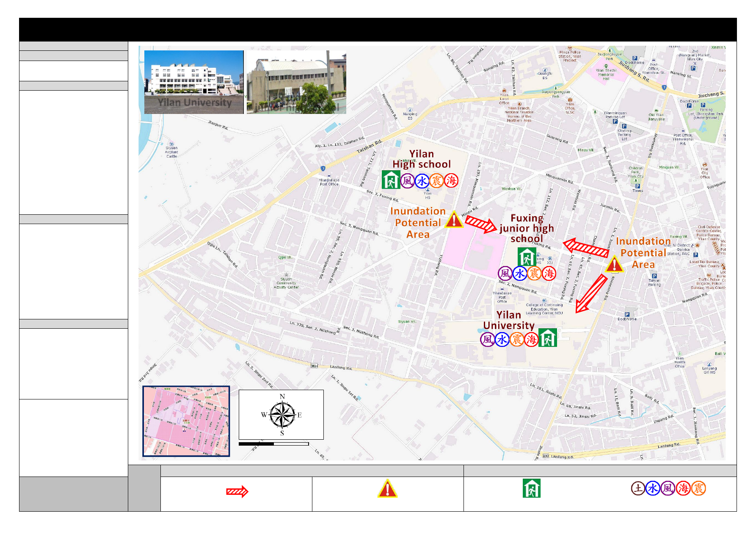
Task: Click the "Children Park, Yilan City" label
Action: [635, 172]
